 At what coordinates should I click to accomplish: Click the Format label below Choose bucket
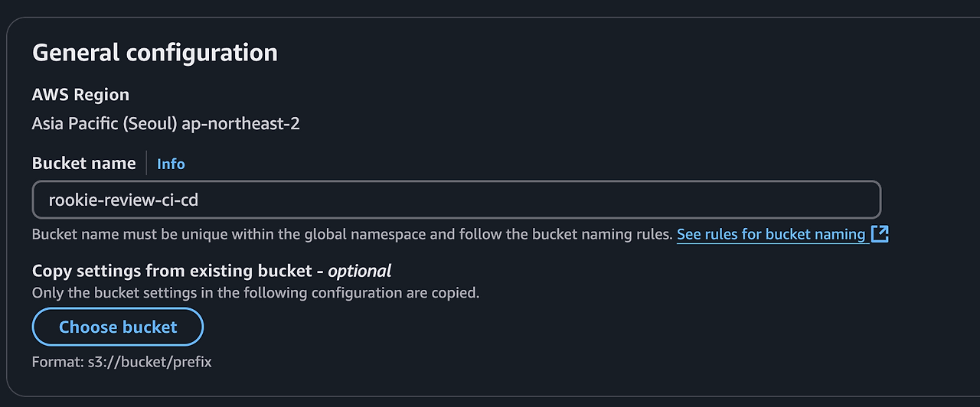[x=57, y=362]
